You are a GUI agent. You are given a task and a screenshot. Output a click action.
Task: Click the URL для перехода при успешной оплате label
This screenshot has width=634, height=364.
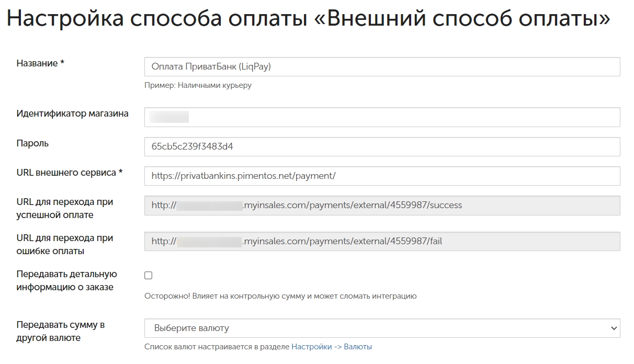tap(64, 208)
